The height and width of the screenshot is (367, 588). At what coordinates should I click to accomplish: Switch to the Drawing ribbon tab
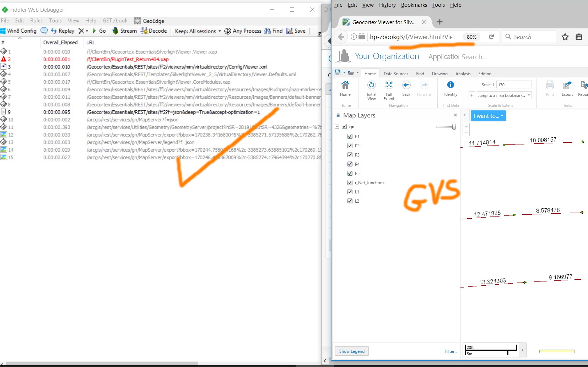pyautogui.click(x=439, y=73)
